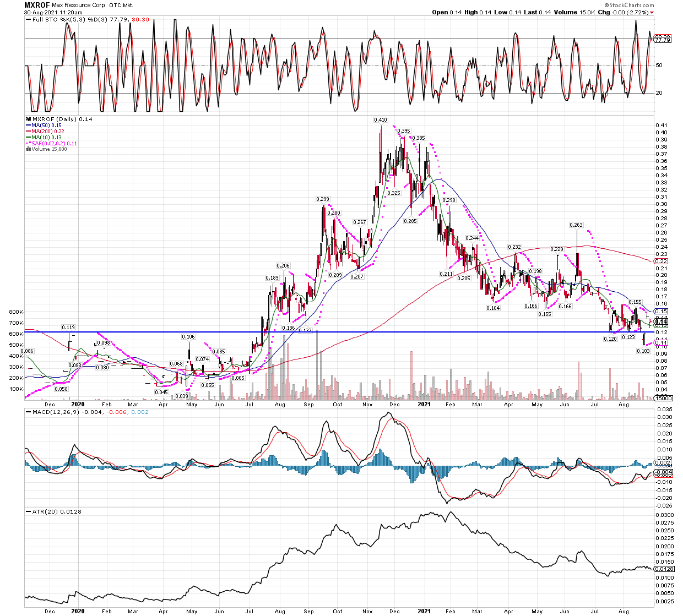The image size is (683, 616).
Task: Click the 0.106 May 2020 high label
Action: 189,337
